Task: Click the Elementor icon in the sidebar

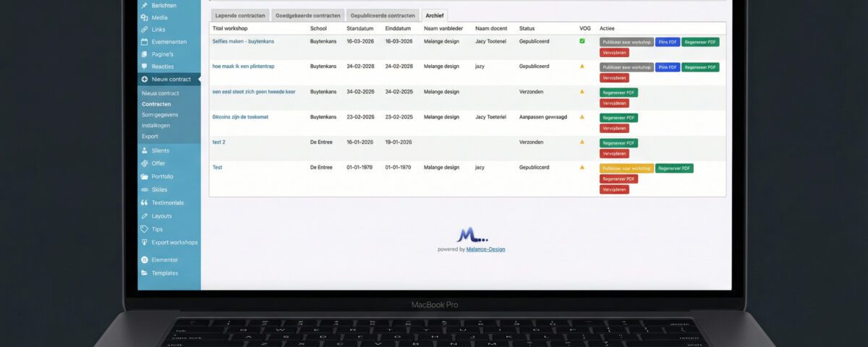Action: click(145, 260)
